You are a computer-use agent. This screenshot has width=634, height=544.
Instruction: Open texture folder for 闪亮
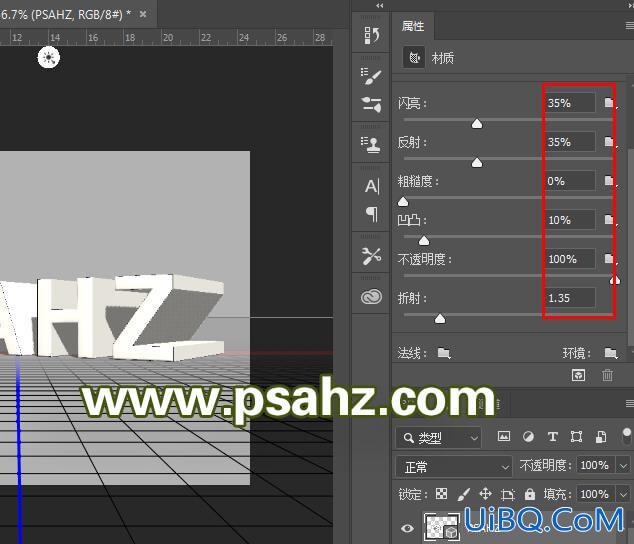click(x=610, y=103)
